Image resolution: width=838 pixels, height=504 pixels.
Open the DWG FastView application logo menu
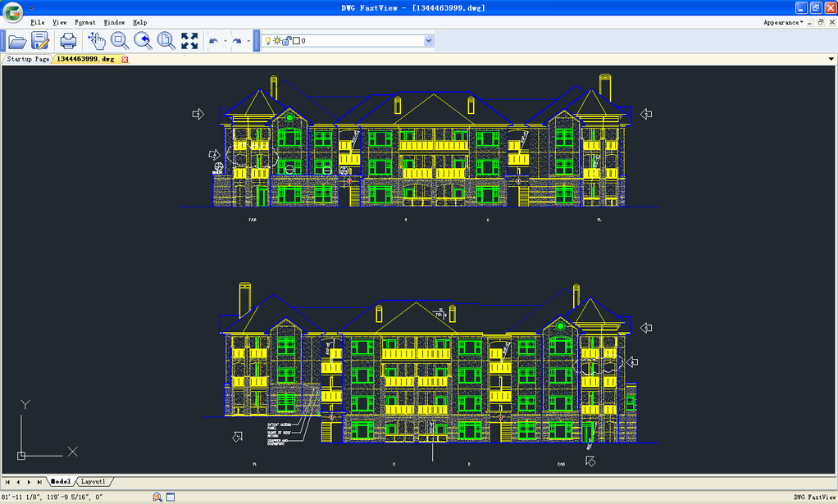[x=13, y=12]
